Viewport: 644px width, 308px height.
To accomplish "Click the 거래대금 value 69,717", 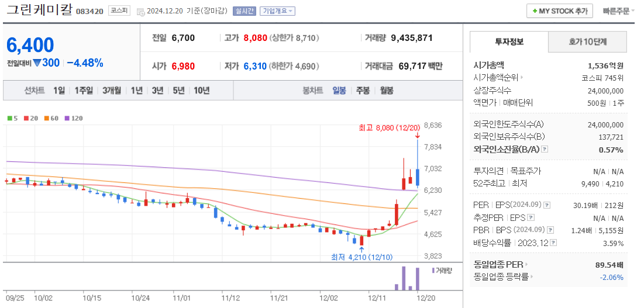I will pyautogui.click(x=412, y=65).
